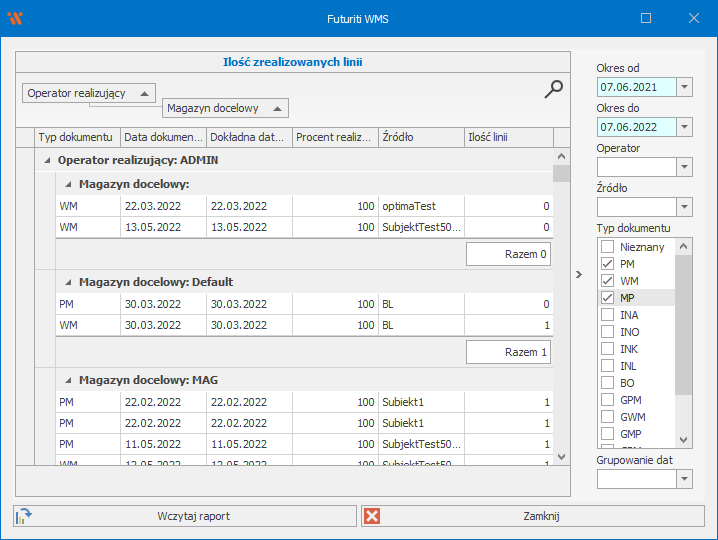
Task: Click Operator realizujący grouping chip
Action: pos(89,93)
